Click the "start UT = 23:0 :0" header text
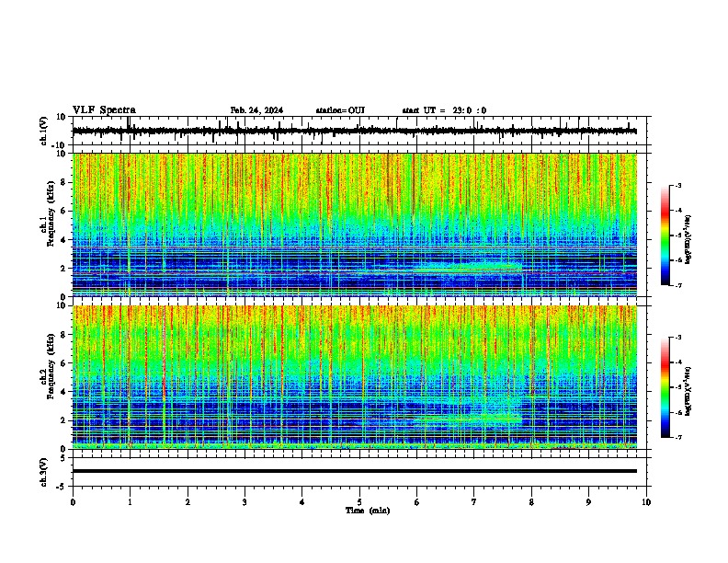This screenshot has height=563, width=728. pos(444,110)
